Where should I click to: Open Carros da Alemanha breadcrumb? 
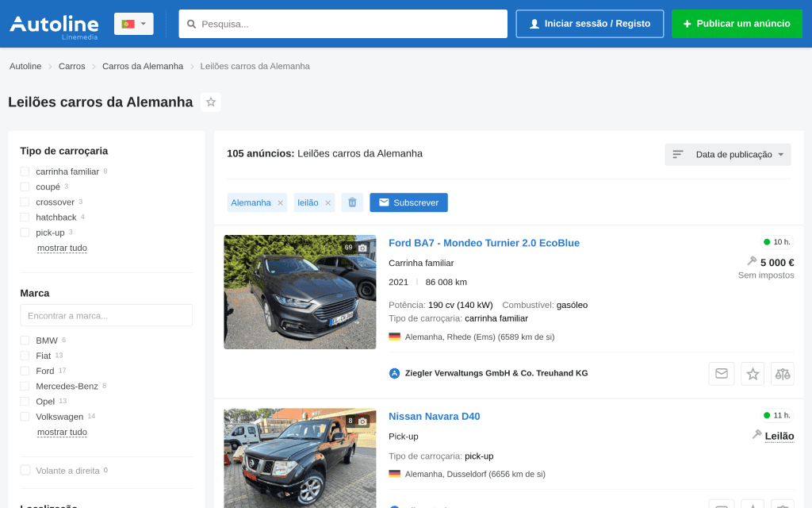143,67
